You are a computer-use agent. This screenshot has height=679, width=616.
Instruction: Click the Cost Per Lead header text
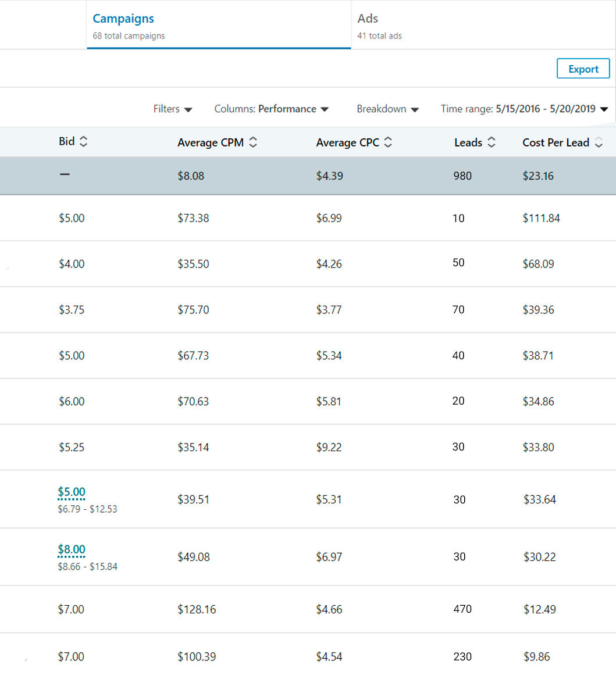(x=556, y=142)
